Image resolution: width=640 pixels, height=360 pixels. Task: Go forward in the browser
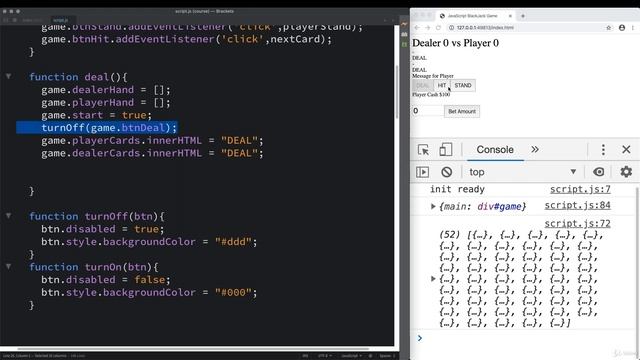428,28
